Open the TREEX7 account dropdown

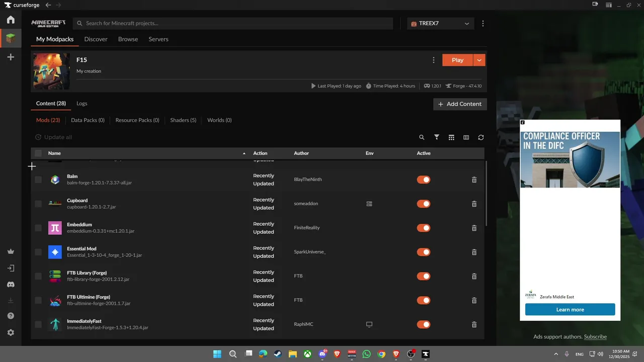tap(440, 24)
